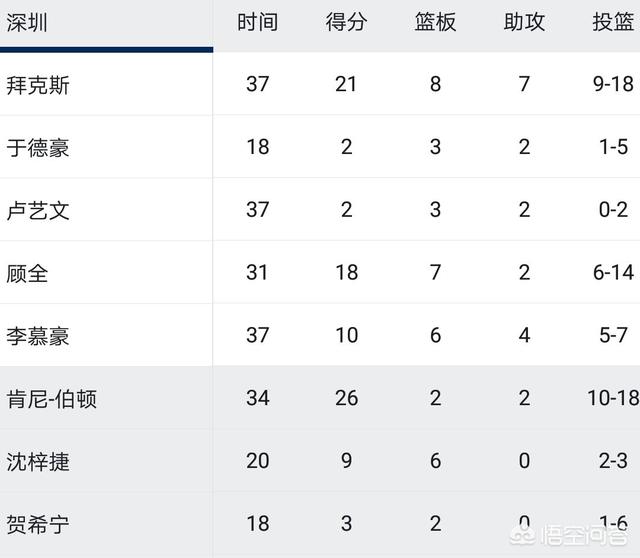This screenshot has width=640, height=558.
Task: Select player 卢艺文
Action: (x=38, y=211)
